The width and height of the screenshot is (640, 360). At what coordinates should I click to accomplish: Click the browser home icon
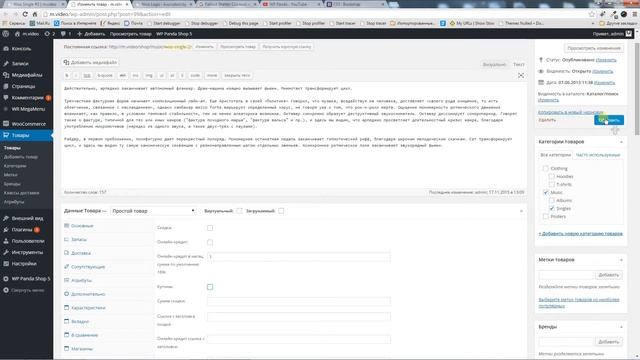point(35,14)
